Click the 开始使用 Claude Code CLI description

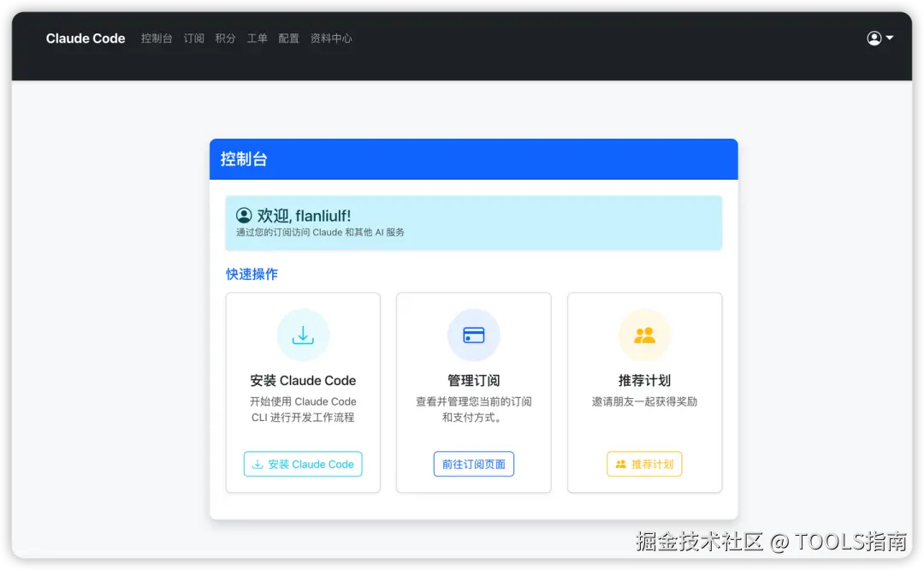(x=303, y=409)
